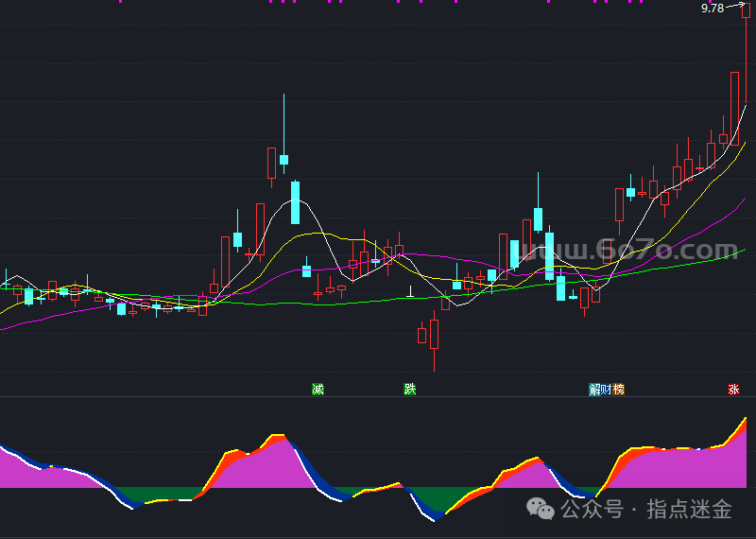Select the large solid cyan candle after first peak
This screenshot has width=756, height=539.
click(295, 202)
